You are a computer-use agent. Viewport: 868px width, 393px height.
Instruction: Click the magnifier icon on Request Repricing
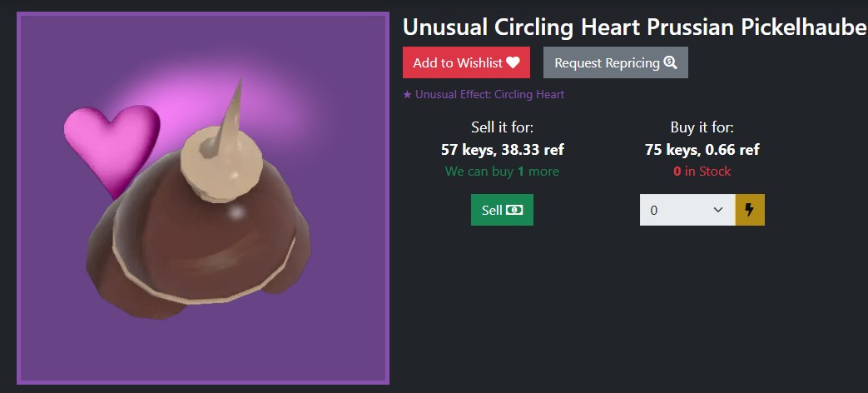click(x=671, y=62)
